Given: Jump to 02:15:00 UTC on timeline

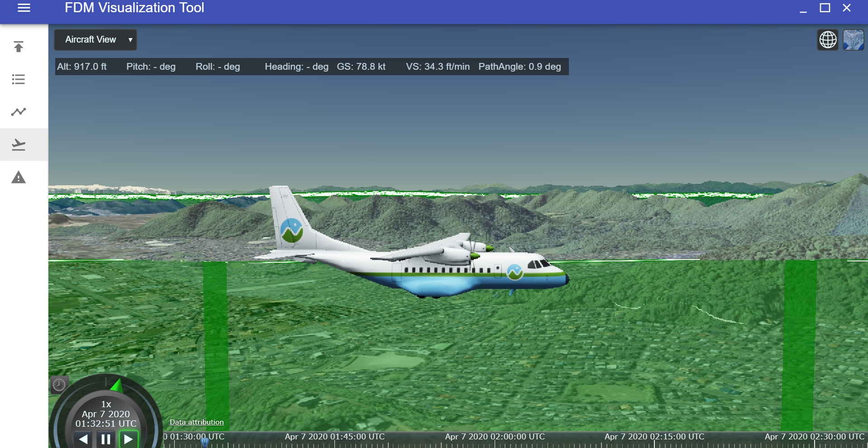Looking at the screenshot, I should [654, 437].
